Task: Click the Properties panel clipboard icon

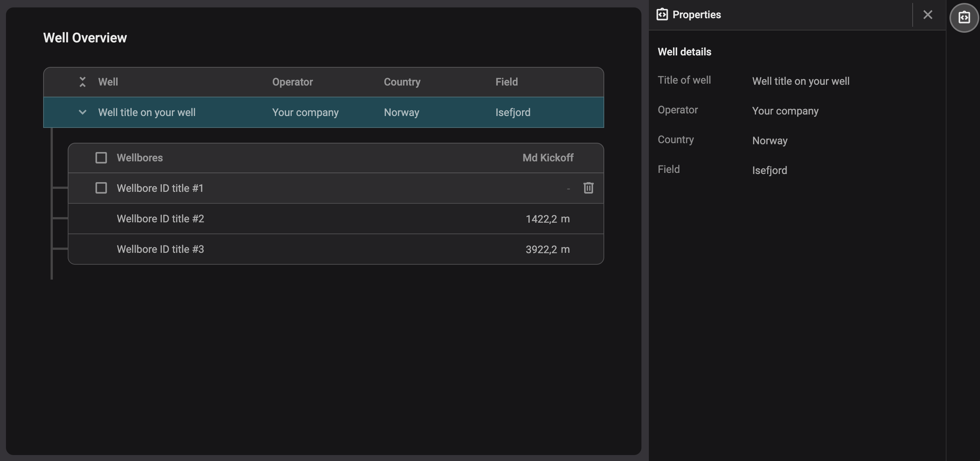Action: click(662, 14)
